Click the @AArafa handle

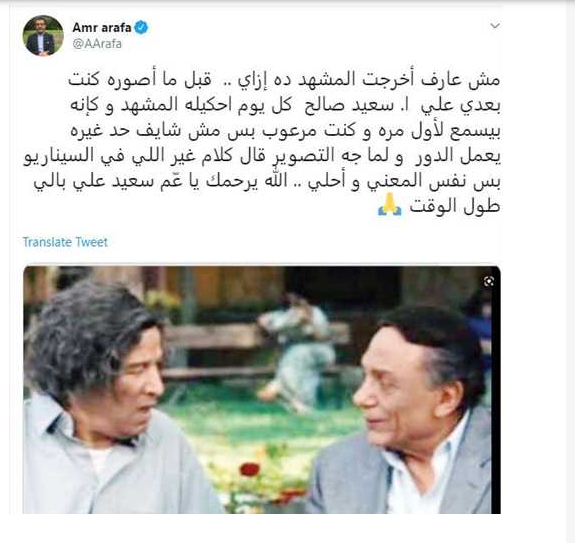point(97,44)
